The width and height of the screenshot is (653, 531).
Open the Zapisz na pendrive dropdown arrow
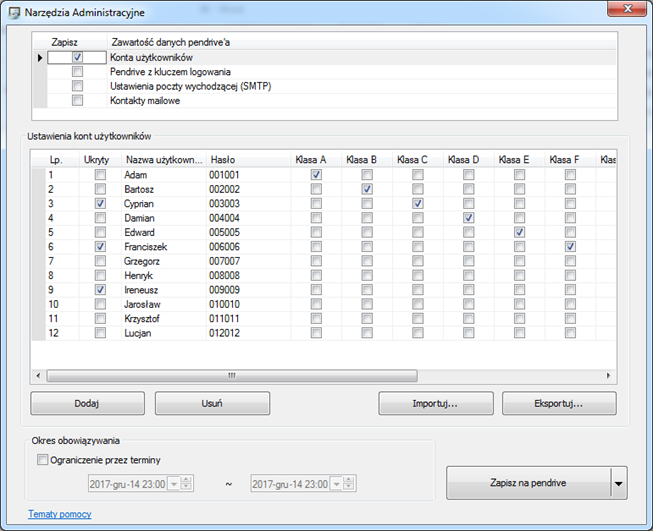tap(619, 483)
